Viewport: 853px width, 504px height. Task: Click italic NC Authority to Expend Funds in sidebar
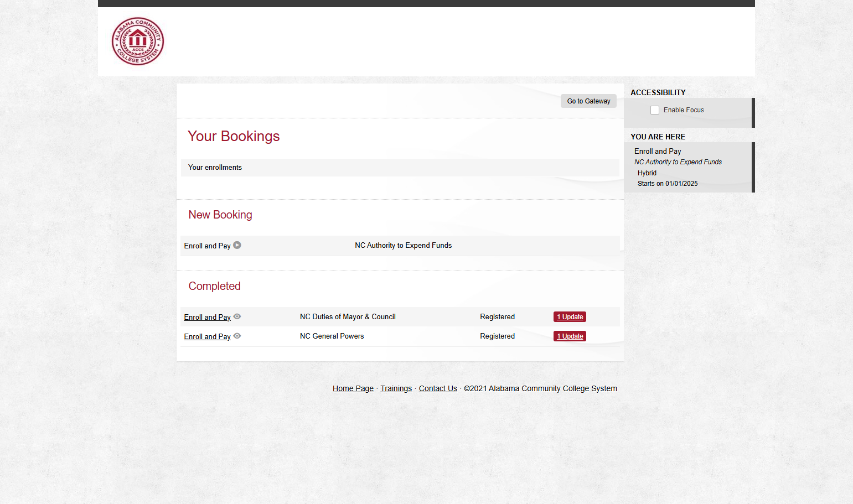678,162
